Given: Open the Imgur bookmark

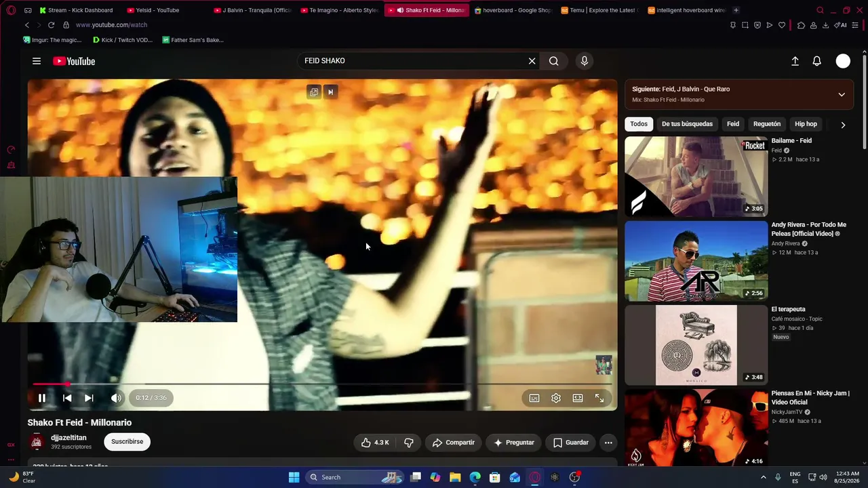Looking at the screenshot, I should tap(52, 40).
